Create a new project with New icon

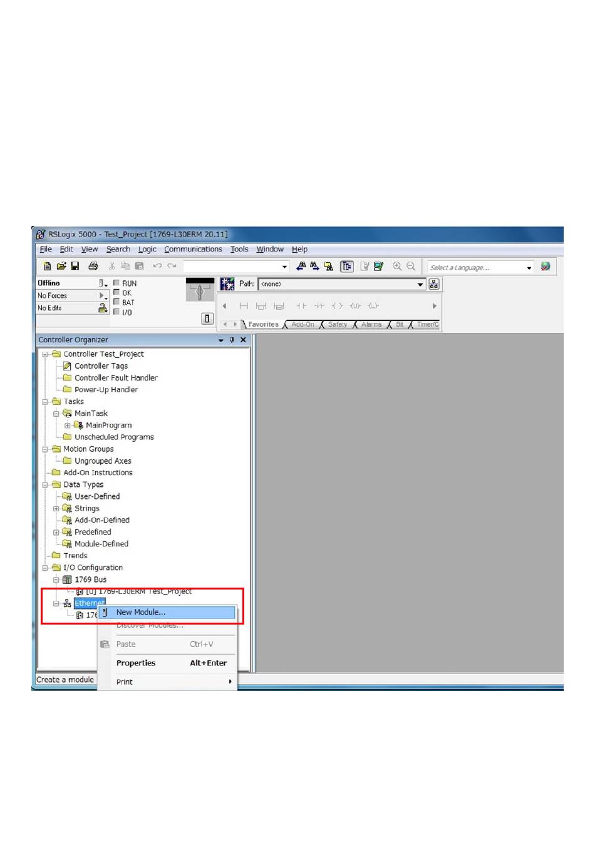pyautogui.click(x=47, y=266)
